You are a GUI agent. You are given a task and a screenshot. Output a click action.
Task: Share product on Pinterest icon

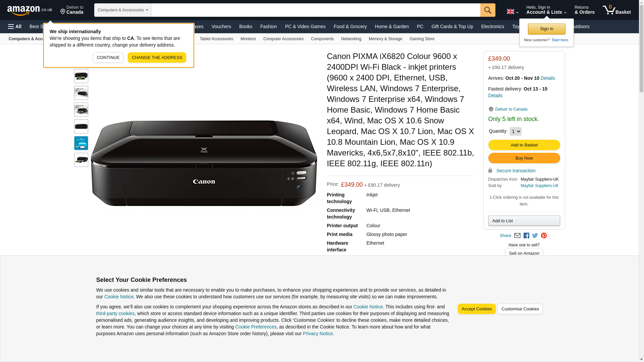(544, 236)
